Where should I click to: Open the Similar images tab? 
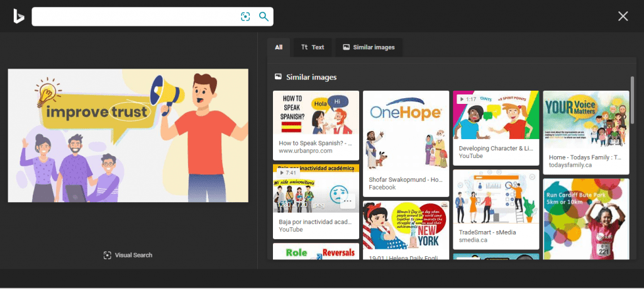(369, 47)
